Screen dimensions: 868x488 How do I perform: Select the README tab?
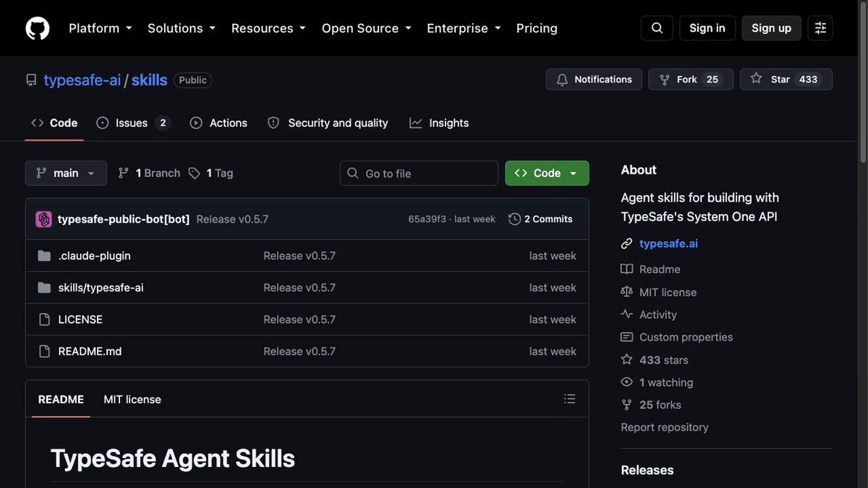(x=61, y=399)
